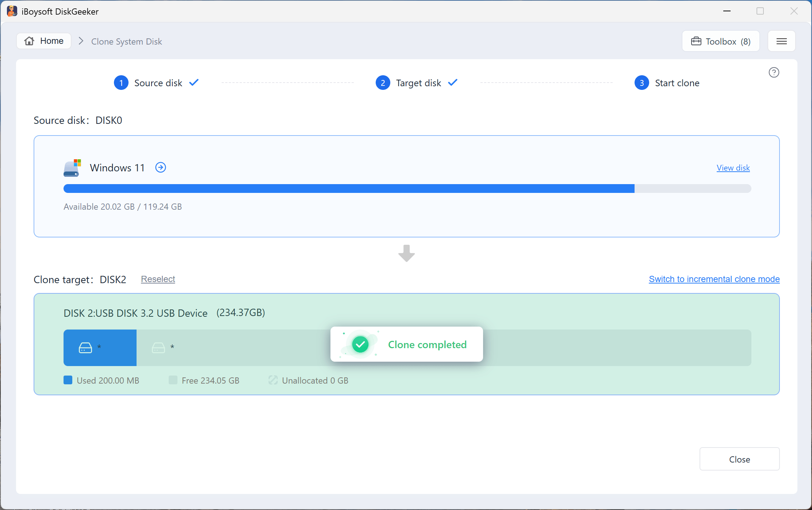812x510 pixels.
Task: Click the Windows 11 disk name
Action: coord(117,168)
